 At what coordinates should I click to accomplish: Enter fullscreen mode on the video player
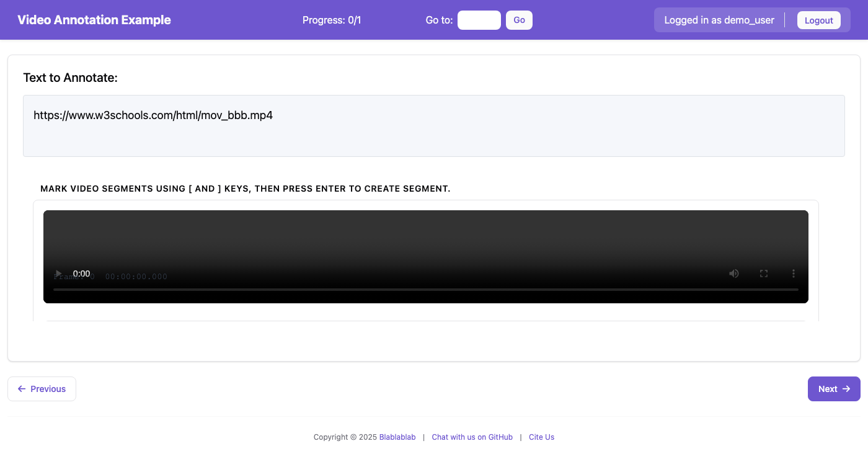point(764,274)
